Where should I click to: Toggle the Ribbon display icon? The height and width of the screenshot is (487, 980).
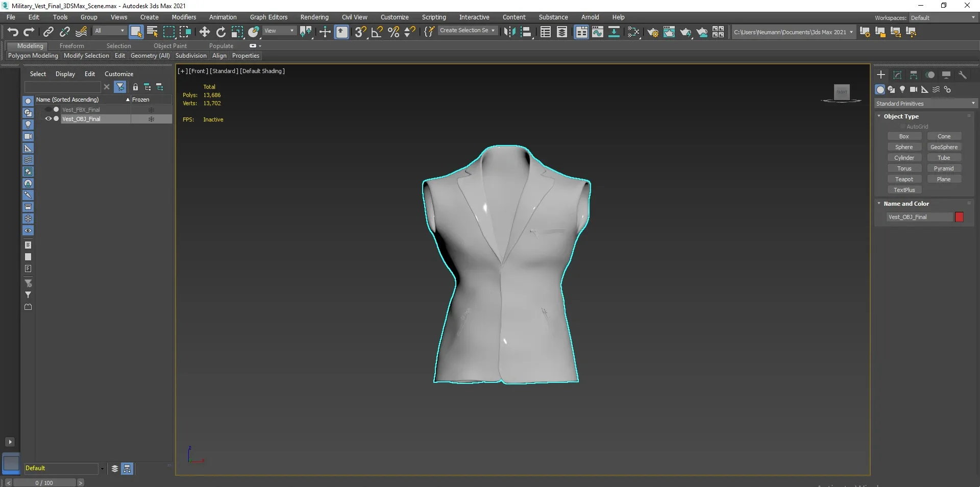(581, 32)
